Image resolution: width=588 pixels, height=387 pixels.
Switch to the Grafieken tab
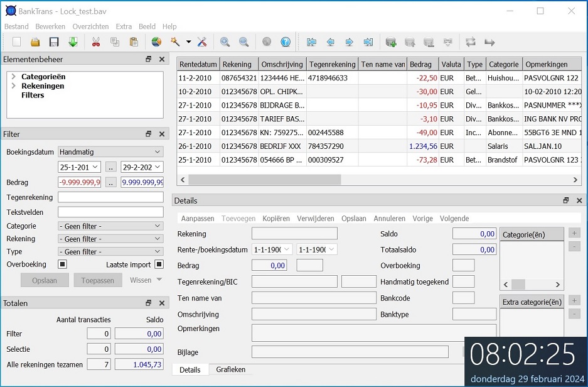tap(231, 369)
